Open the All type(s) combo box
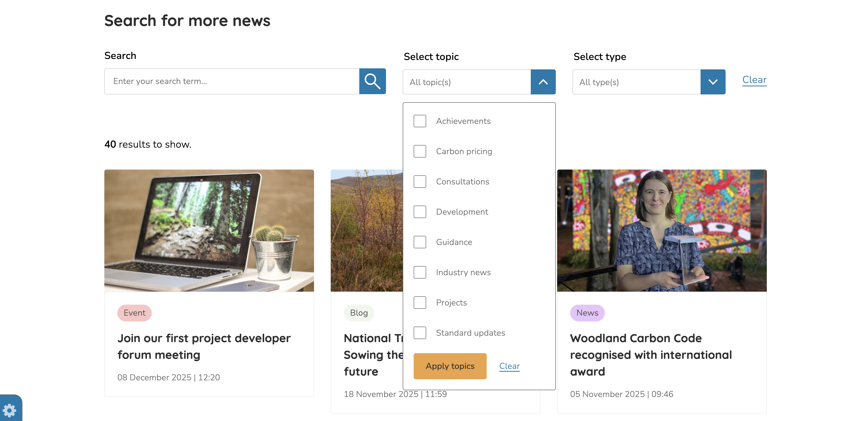868x421 pixels. click(x=636, y=82)
